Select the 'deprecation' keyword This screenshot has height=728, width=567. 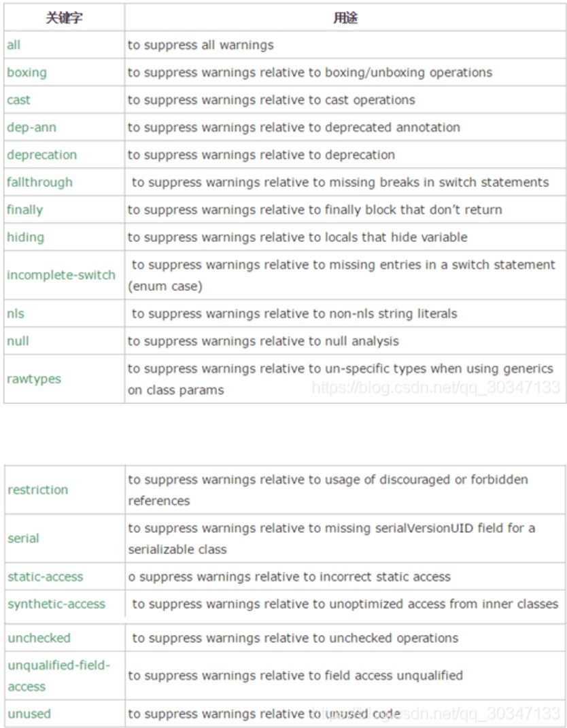pos(41,155)
